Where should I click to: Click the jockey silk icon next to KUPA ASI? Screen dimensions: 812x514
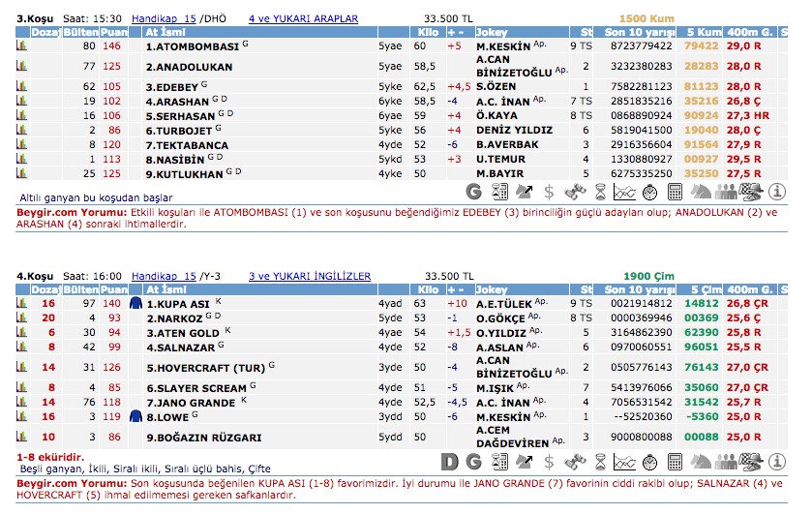(135, 303)
